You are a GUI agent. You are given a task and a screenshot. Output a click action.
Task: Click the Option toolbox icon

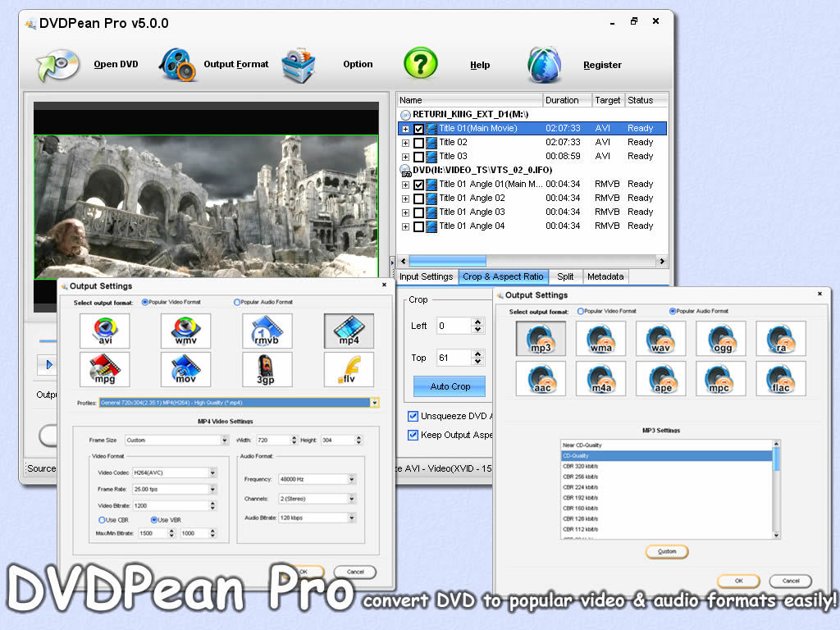299,66
